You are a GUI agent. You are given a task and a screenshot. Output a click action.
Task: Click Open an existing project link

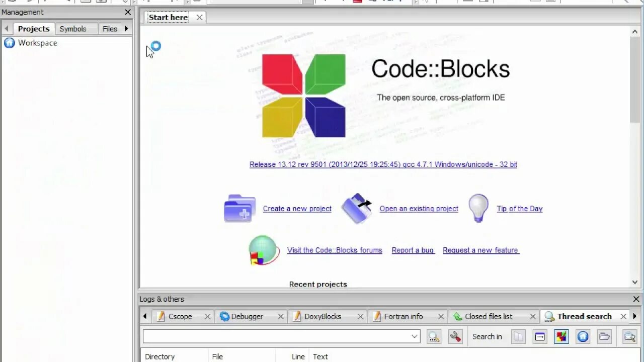point(419,209)
